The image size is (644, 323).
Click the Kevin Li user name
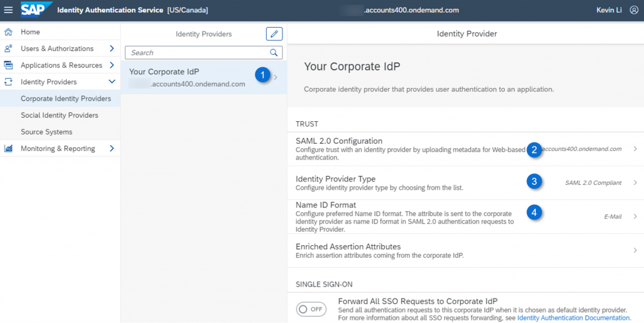pos(609,10)
